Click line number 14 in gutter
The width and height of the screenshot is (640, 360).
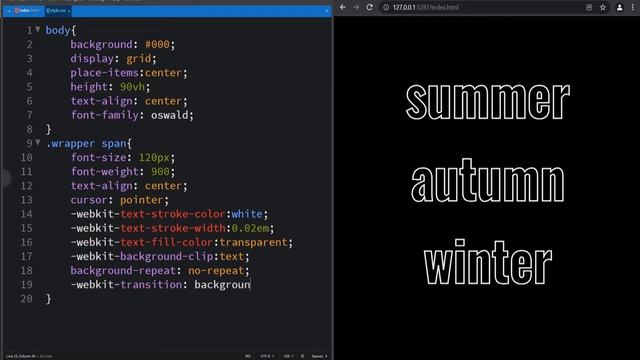(x=26, y=214)
